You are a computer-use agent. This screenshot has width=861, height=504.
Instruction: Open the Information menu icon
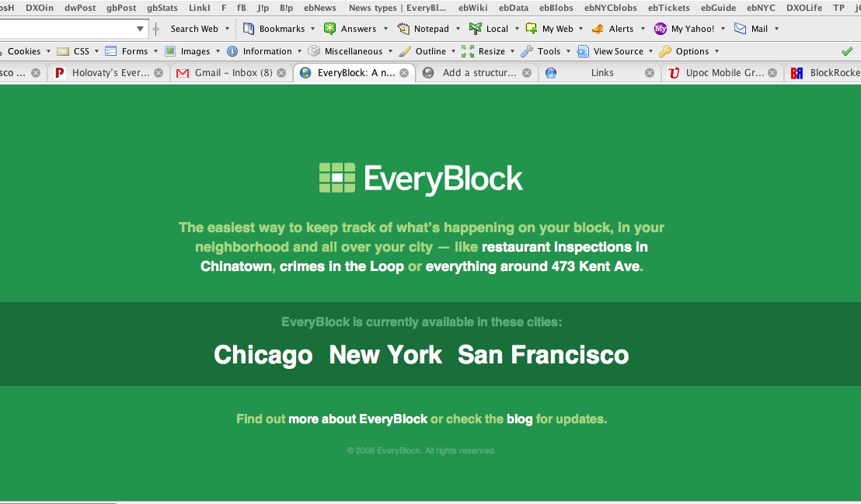pyautogui.click(x=232, y=51)
